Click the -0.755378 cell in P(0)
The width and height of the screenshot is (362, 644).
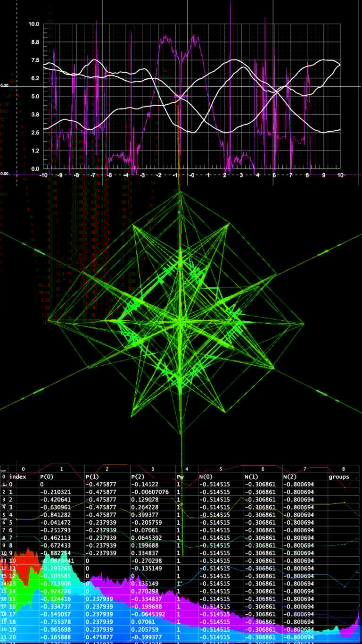(55, 622)
